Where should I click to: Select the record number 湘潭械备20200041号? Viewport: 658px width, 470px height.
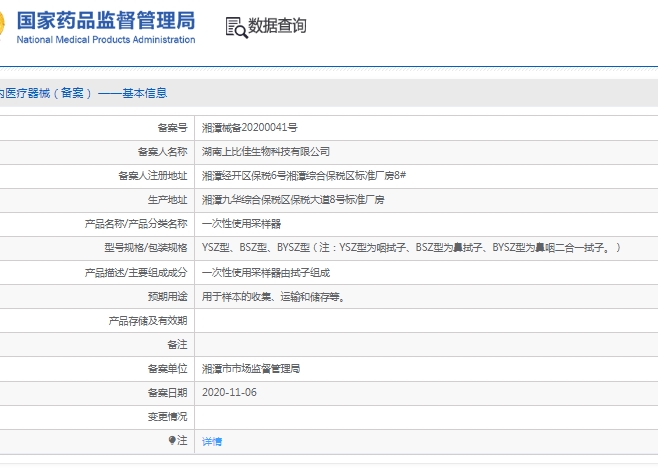[250, 128]
